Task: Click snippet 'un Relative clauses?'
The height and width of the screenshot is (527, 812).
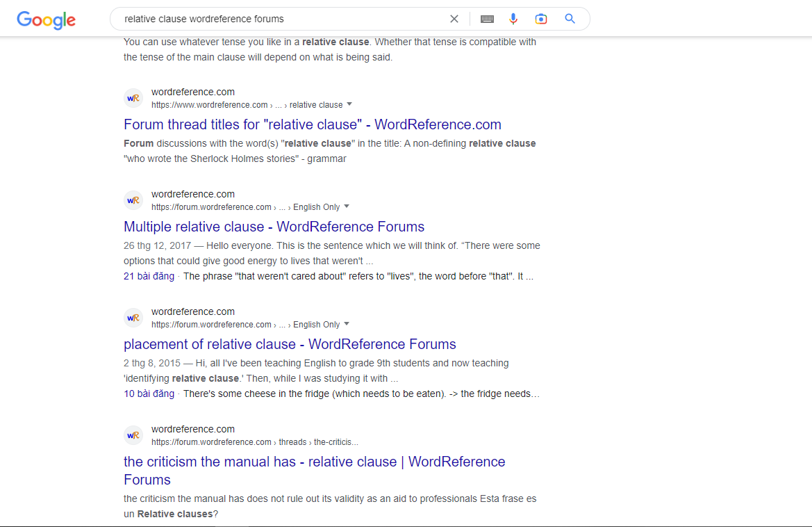Action: (x=171, y=514)
